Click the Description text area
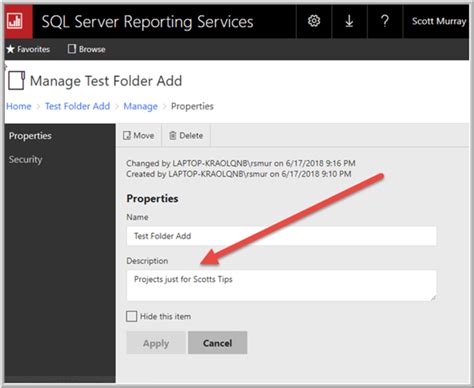 tap(281, 285)
